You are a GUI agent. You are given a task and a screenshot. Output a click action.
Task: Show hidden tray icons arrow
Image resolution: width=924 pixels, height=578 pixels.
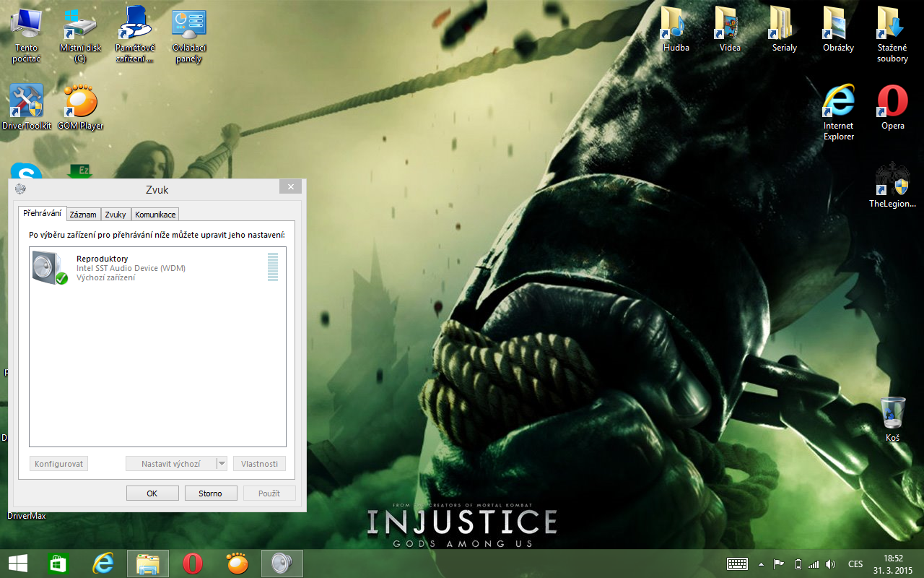761,564
